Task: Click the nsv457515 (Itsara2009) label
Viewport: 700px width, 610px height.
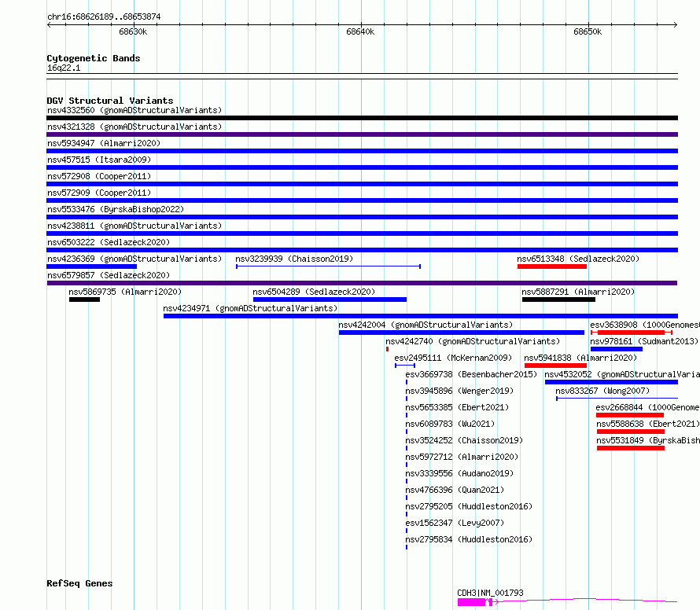Action: tap(99, 160)
